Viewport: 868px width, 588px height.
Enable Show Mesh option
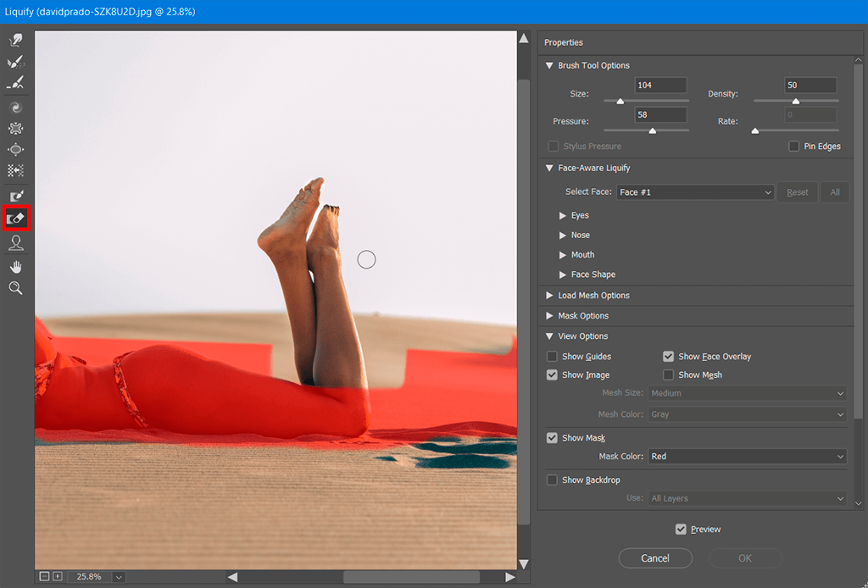(669, 375)
